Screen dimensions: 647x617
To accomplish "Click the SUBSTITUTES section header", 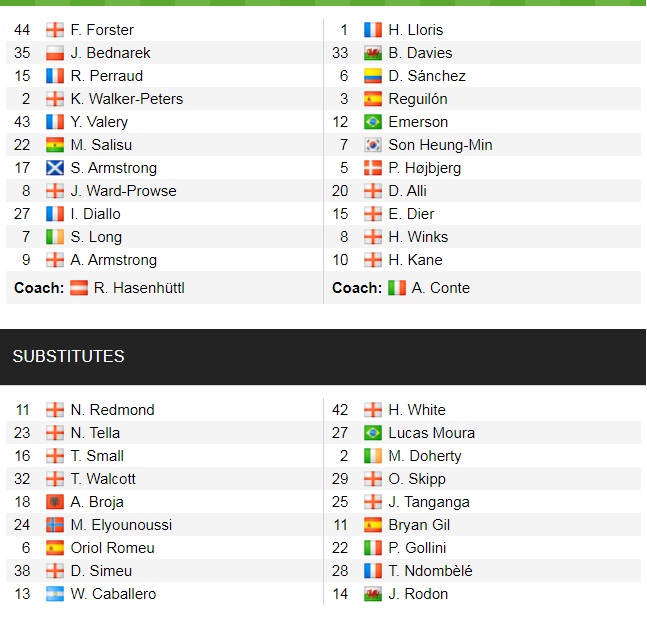I will pos(68,356).
